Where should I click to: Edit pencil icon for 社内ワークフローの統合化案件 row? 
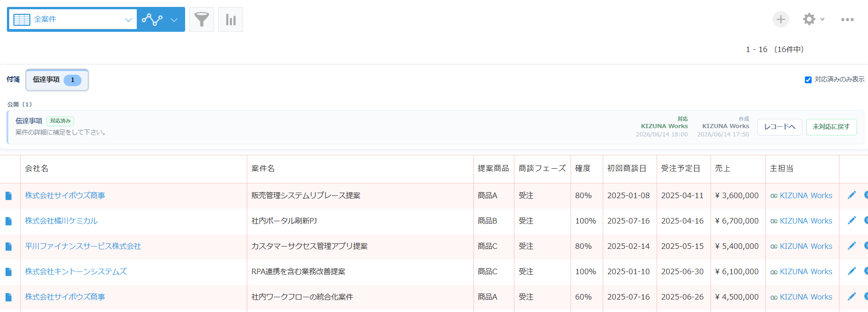coord(852,297)
